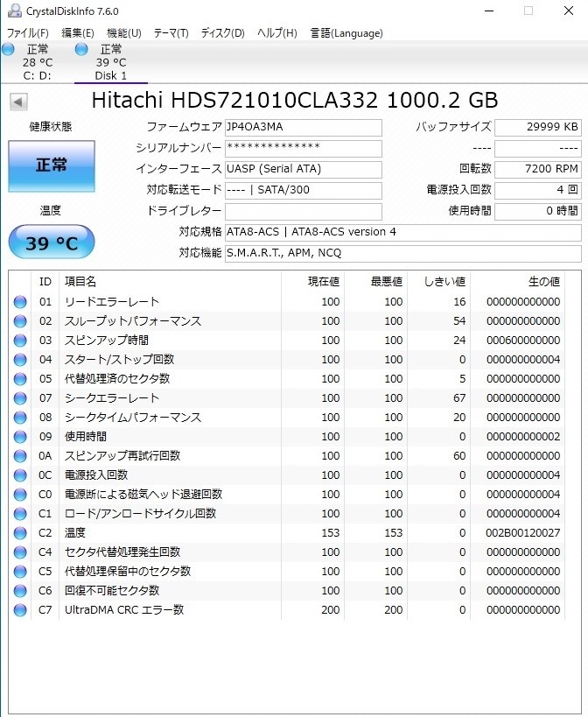Image resolution: width=588 pixels, height=717 pixels.
Task: Click the 正常 health status button
Action: point(52,166)
